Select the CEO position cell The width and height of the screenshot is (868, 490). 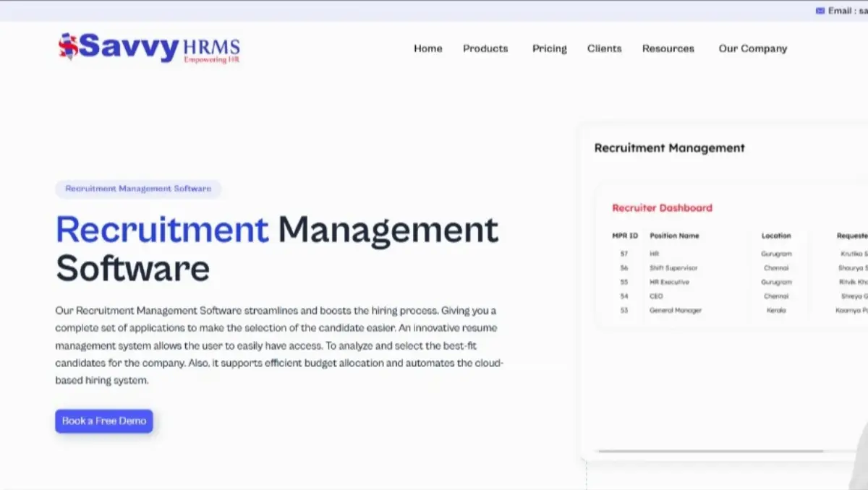(x=656, y=296)
